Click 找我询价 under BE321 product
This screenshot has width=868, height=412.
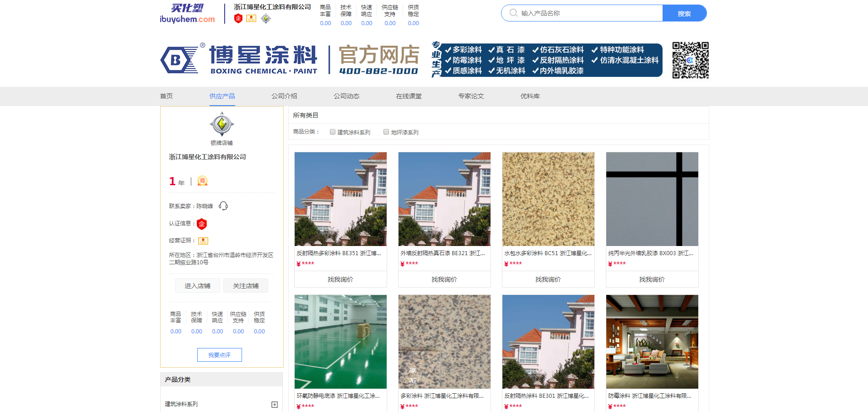[444, 279]
